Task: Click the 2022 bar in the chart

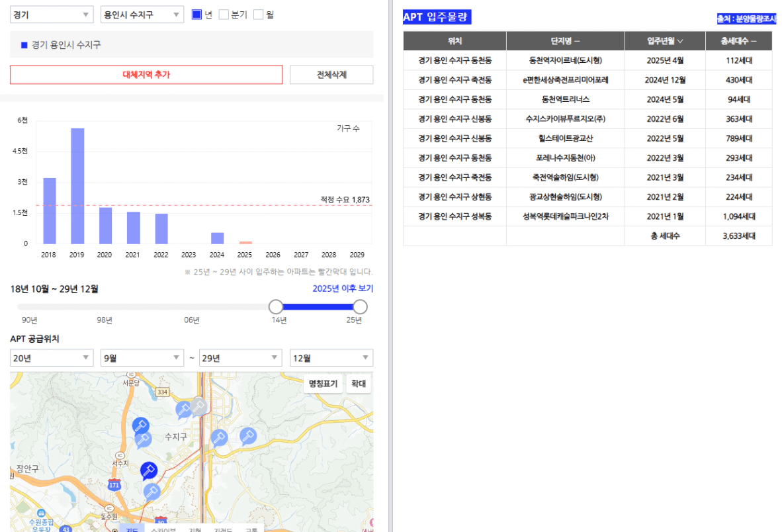Action: [161, 229]
